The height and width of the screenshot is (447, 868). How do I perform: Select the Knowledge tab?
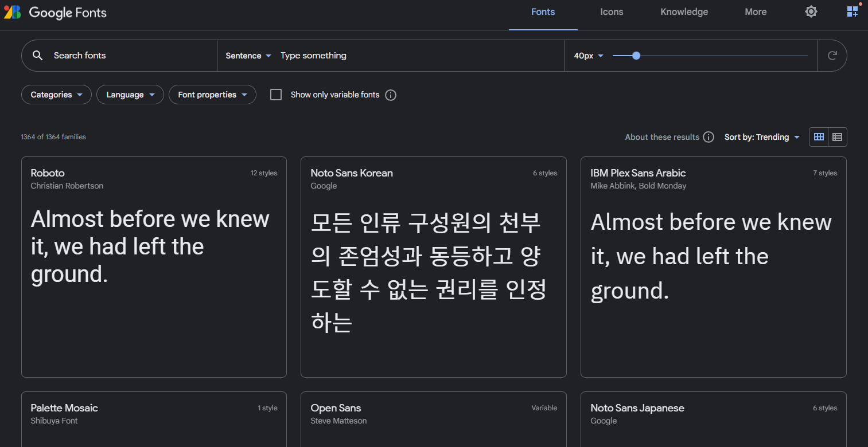click(684, 12)
